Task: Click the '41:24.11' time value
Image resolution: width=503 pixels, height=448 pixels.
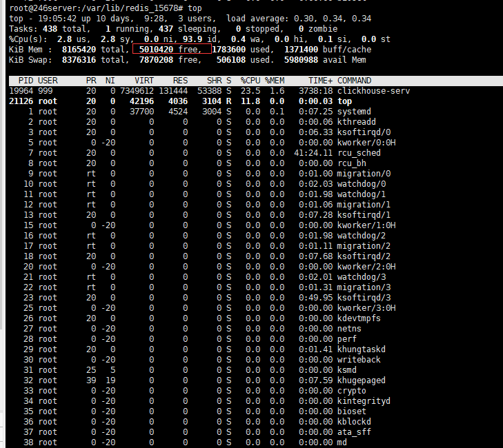Action: (313, 153)
